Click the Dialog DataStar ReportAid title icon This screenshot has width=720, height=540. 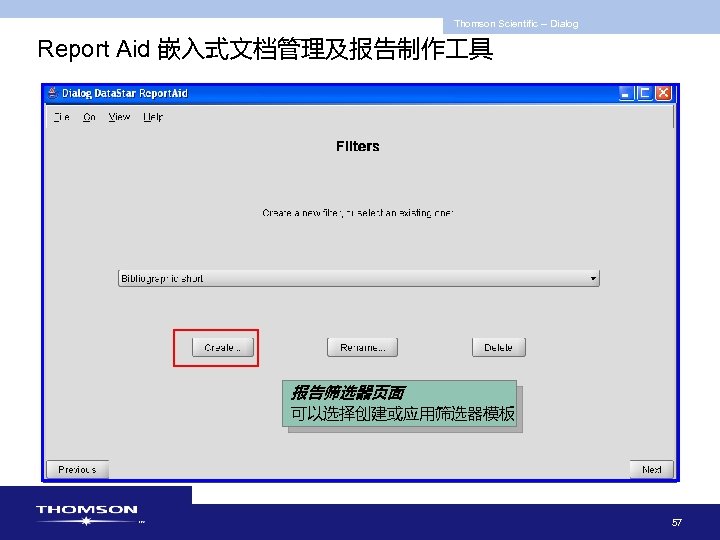(x=53, y=93)
